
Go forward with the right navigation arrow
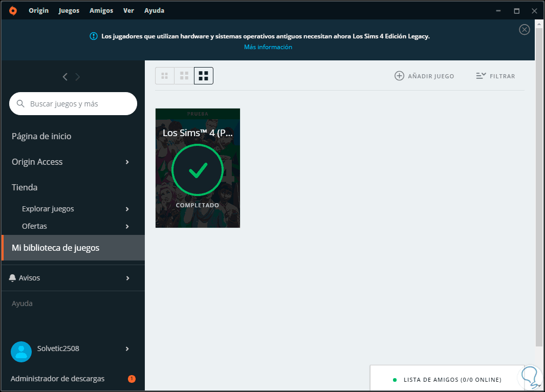click(x=77, y=77)
